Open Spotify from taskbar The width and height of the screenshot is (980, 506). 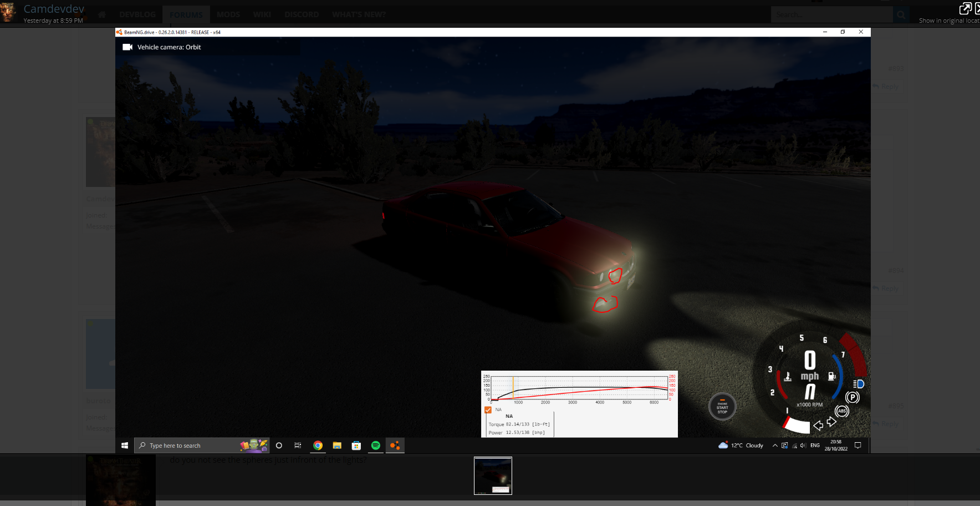[376, 446]
